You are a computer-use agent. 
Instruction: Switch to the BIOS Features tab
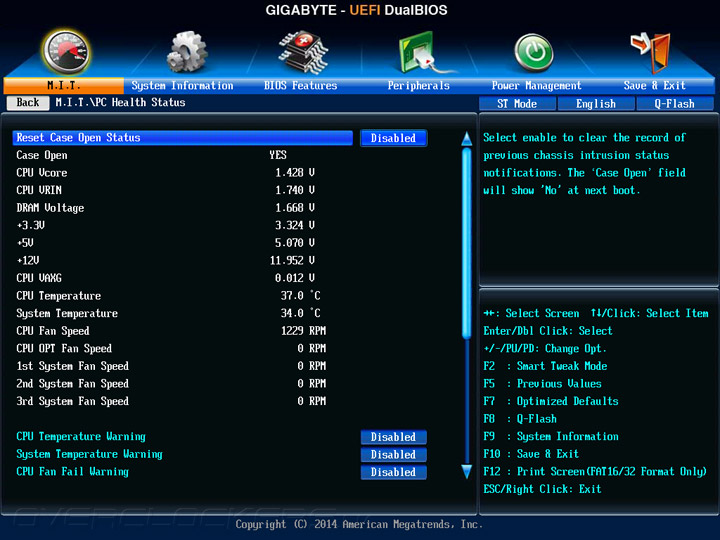pos(300,85)
